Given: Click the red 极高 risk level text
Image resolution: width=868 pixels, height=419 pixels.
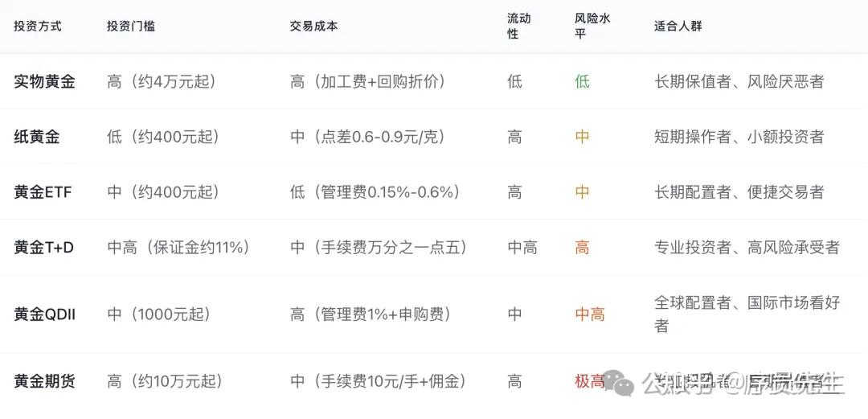Looking at the screenshot, I should 589,381.
